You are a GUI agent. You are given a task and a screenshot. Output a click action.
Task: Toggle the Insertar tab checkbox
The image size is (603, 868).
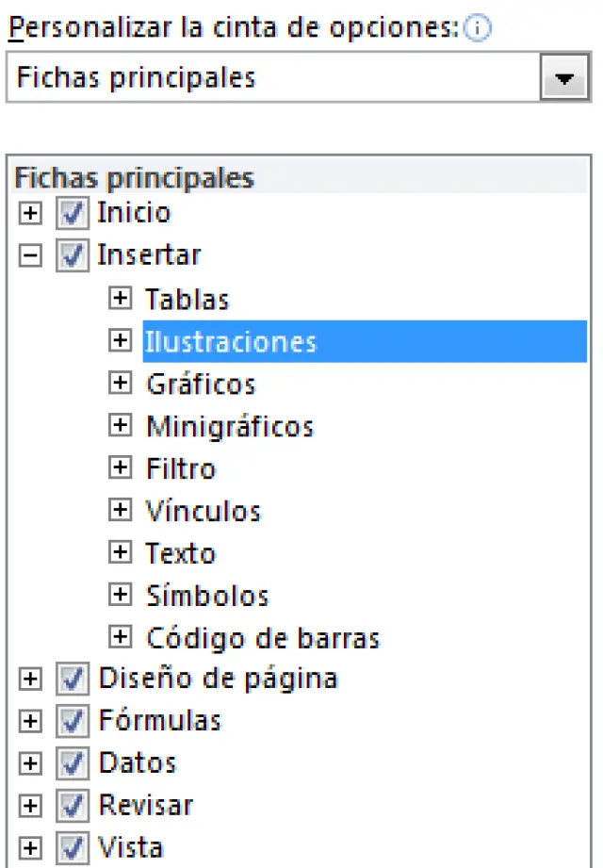73,256
